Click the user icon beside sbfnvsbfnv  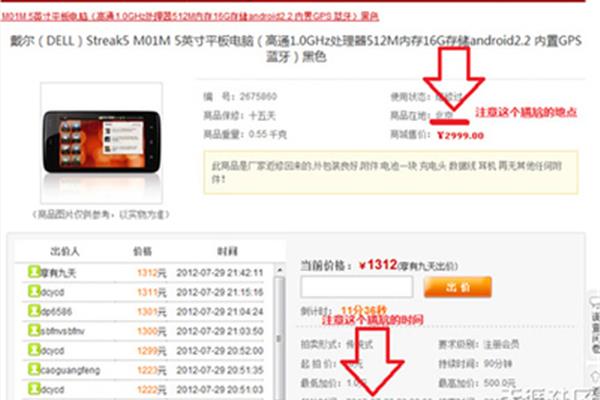point(34,330)
